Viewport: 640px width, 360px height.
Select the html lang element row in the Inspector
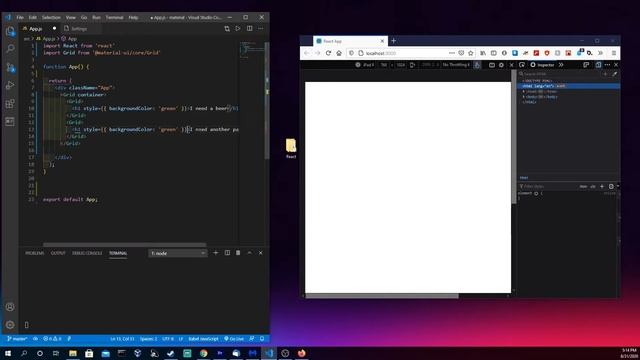tap(569, 86)
